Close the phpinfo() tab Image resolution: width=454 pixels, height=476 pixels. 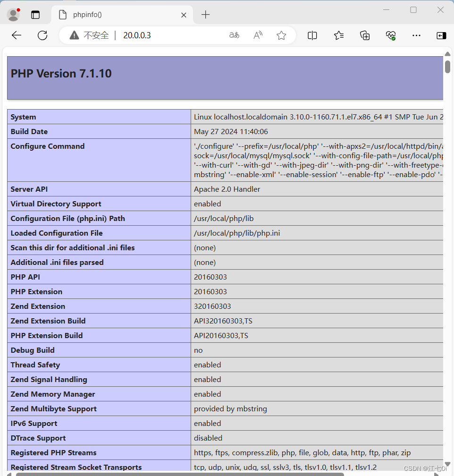pyautogui.click(x=184, y=15)
